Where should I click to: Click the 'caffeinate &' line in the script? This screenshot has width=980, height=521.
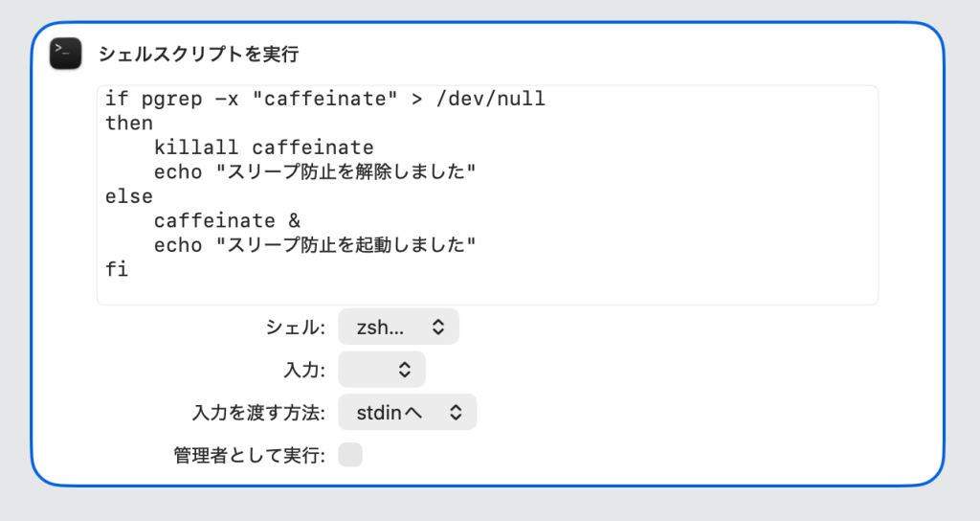click(228, 221)
